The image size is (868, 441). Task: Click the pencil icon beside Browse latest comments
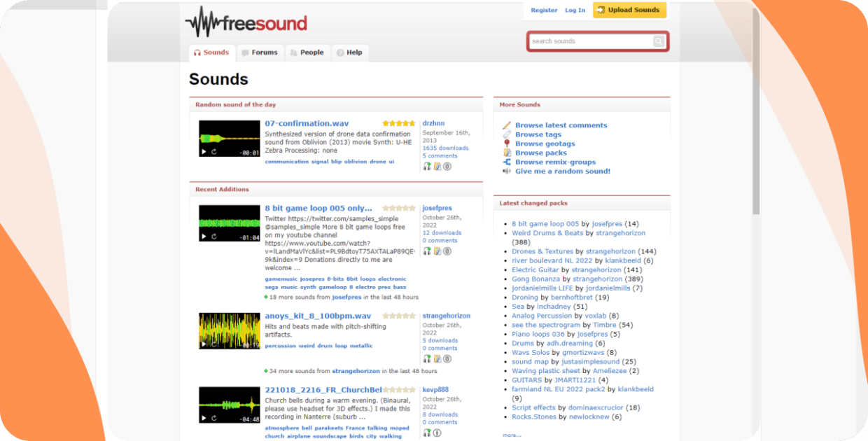coord(507,125)
